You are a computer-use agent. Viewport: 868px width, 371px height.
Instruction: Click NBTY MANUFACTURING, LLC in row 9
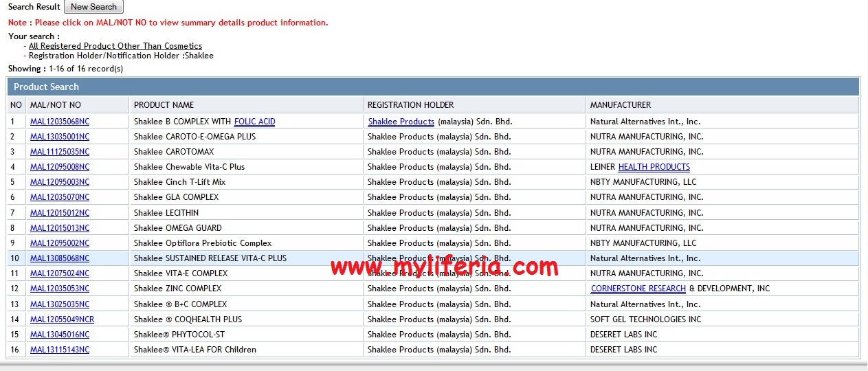[x=723, y=243]
